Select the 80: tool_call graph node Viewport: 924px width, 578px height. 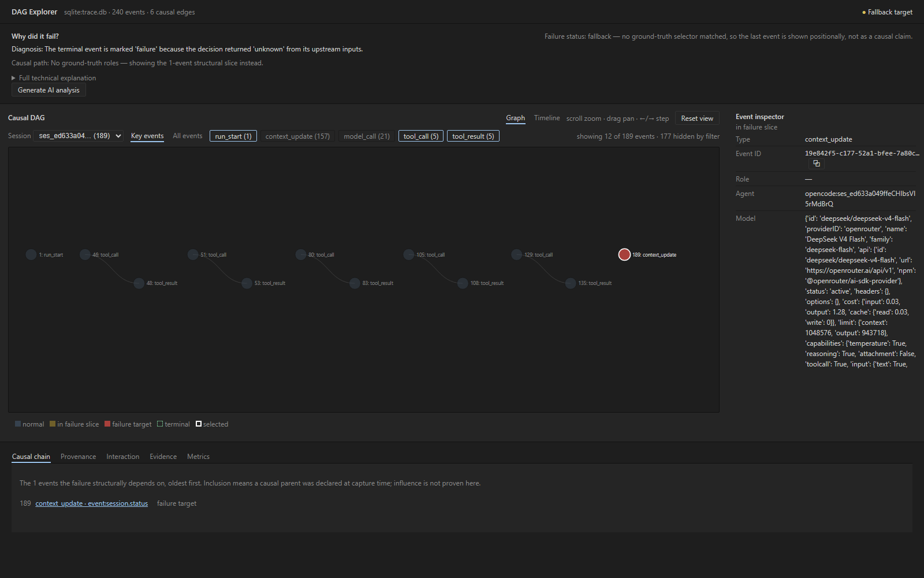click(301, 254)
